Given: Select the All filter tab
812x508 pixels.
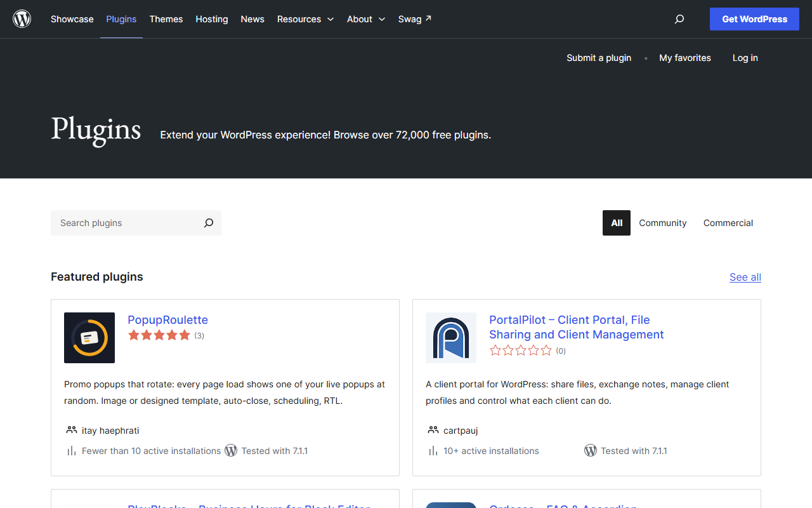Looking at the screenshot, I should click(617, 223).
